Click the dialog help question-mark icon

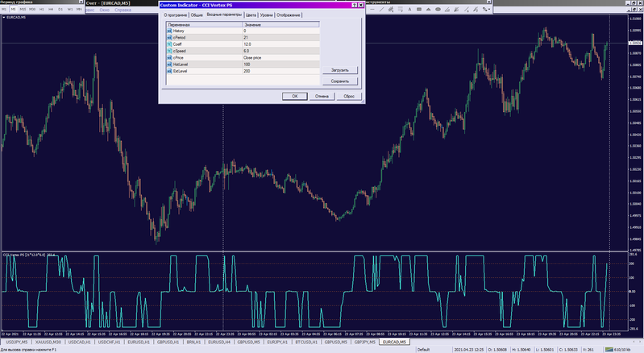tap(355, 6)
